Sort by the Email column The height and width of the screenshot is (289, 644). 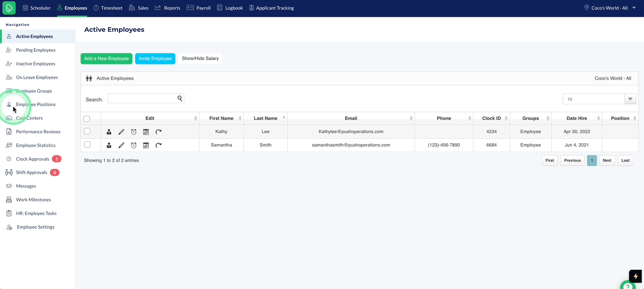point(351,118)
